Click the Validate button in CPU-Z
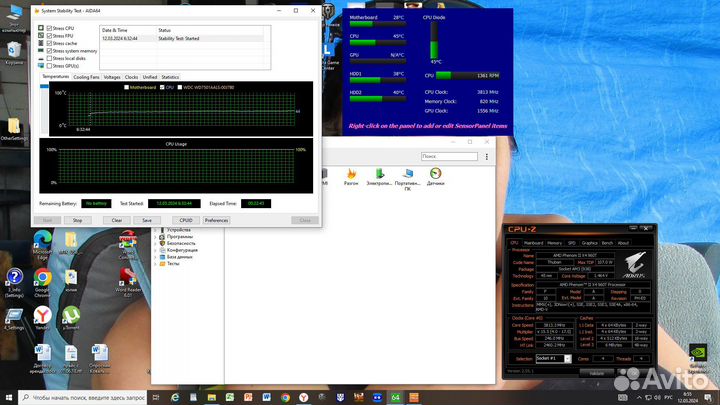The image size is (720, 405). click(x=596, y=373)
